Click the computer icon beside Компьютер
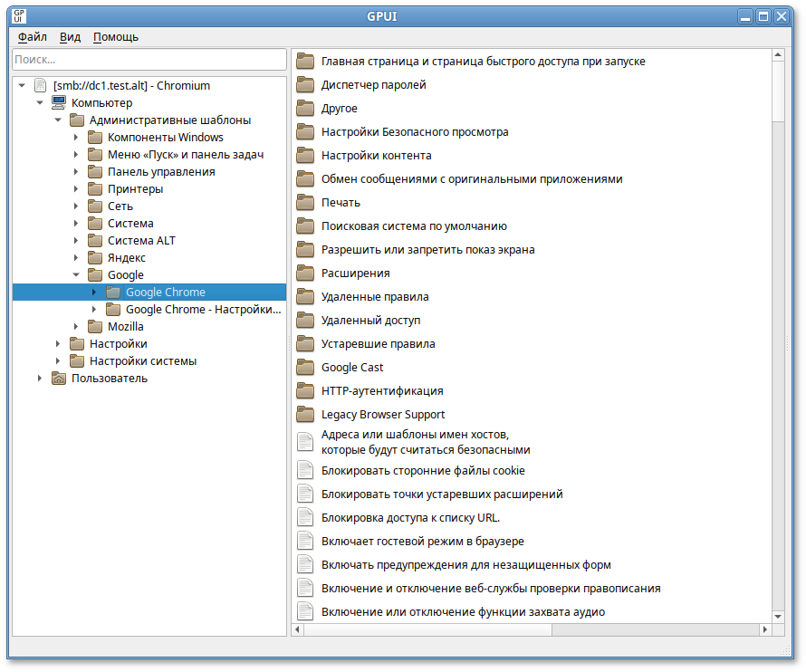The width and height of the screenshot is (806, 672). 59,103
